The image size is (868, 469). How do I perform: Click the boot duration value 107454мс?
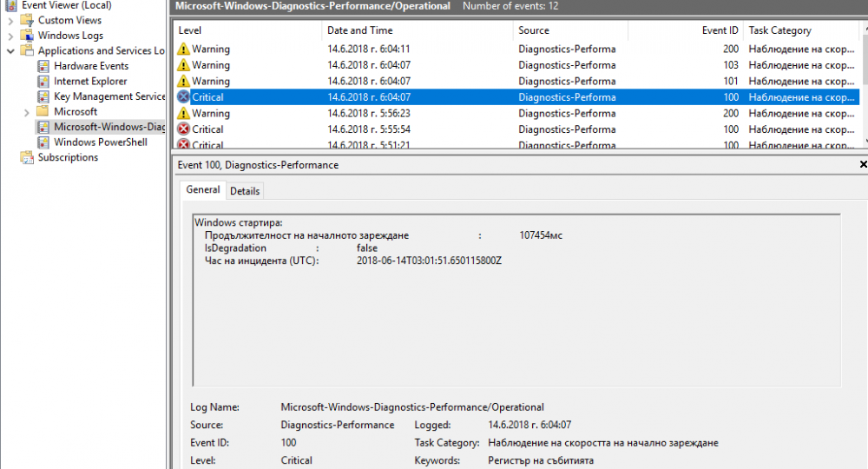pos(540,235)
